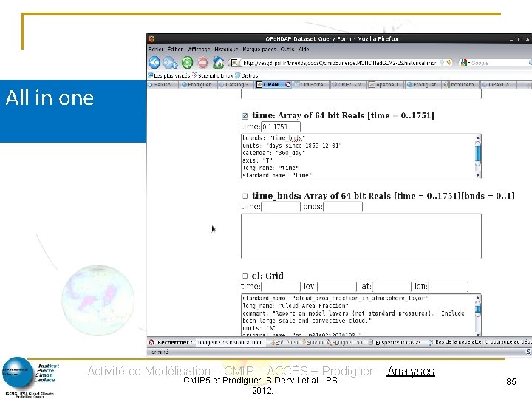Open the Distros bookmark folder
This screenshot has height=399, width=532.
247,75
